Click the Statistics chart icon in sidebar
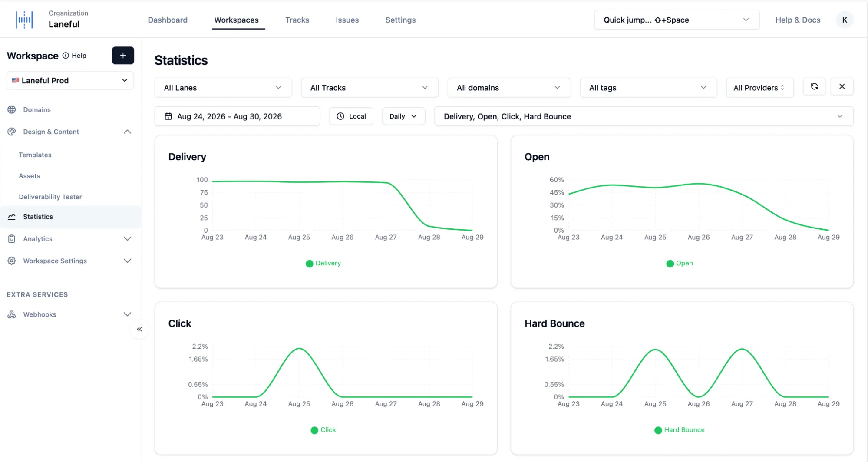 pyautogui.click(x=12, y=217)
